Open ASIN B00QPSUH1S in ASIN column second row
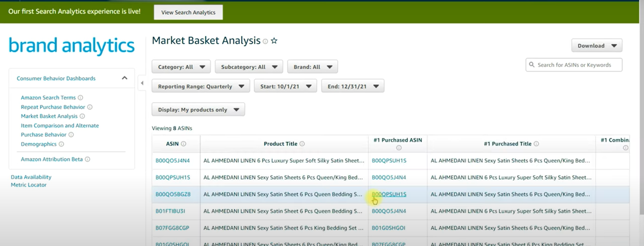 pos(173,178)
